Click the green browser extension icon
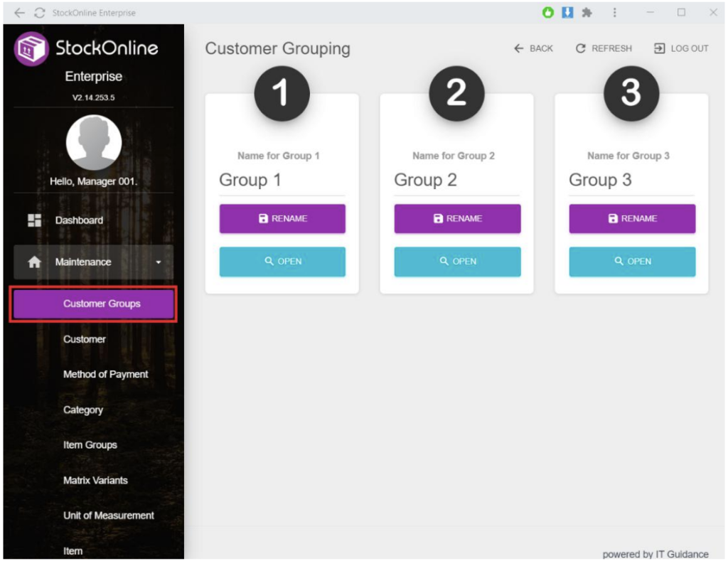Screen dimensions: 728x561 click(547, 13)
